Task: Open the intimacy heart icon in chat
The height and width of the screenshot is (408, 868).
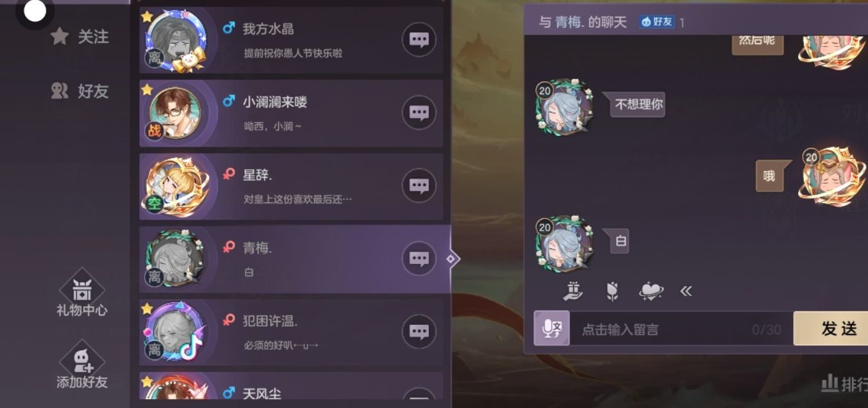Action: [651, 291]
